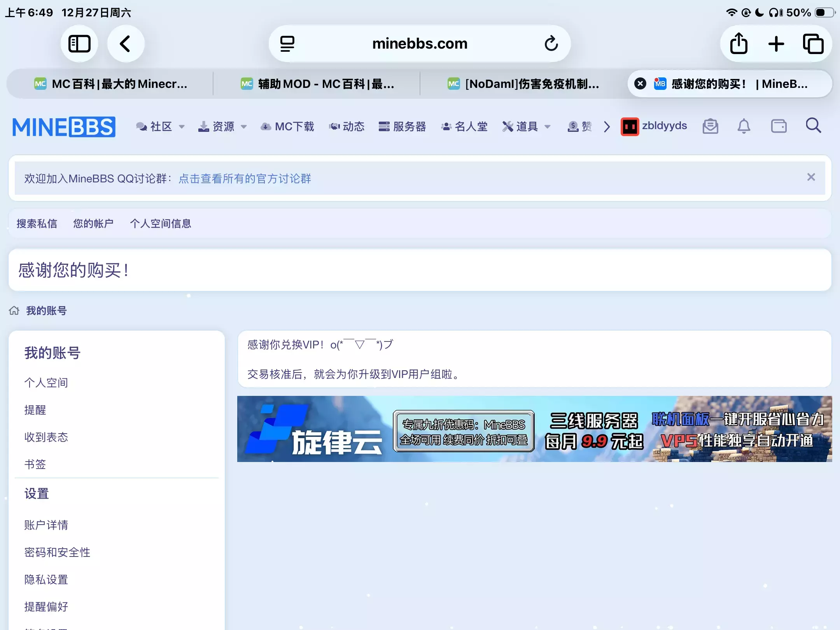
Task: Click the 旋律云 advertisement banner
Action: coord(534,429)
